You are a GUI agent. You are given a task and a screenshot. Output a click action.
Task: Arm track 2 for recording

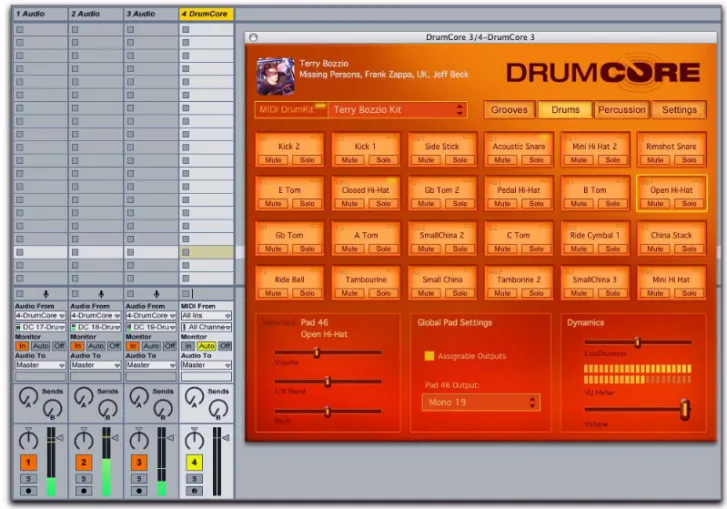tap(83, 491)
